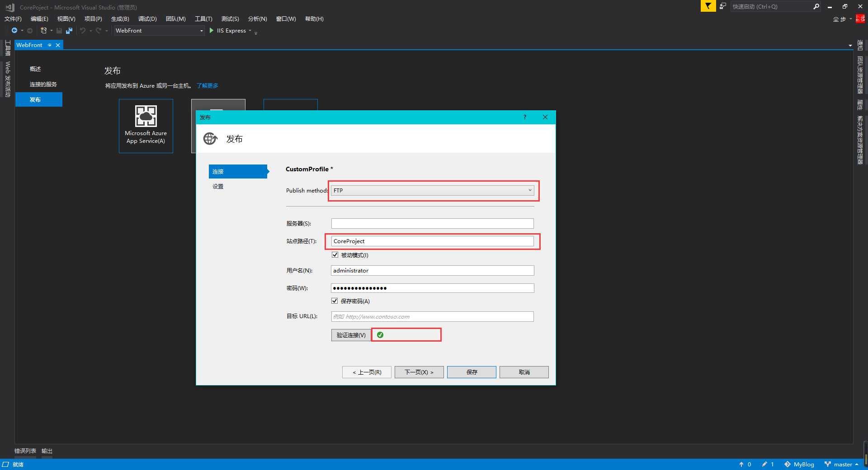Open the 团队(M) menu

click(175, 19)
